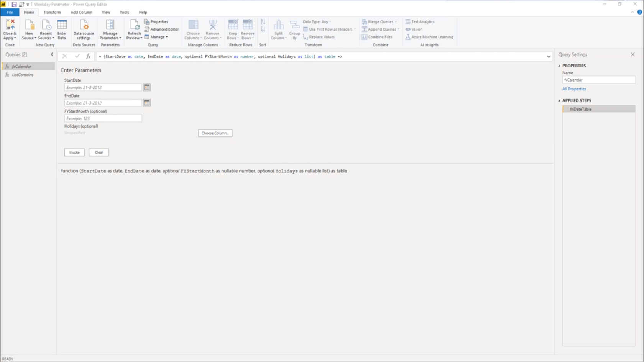Click the Manage Parameters icon
The height and width of the screenshot is (362, 644).
[x=110, y=25]
